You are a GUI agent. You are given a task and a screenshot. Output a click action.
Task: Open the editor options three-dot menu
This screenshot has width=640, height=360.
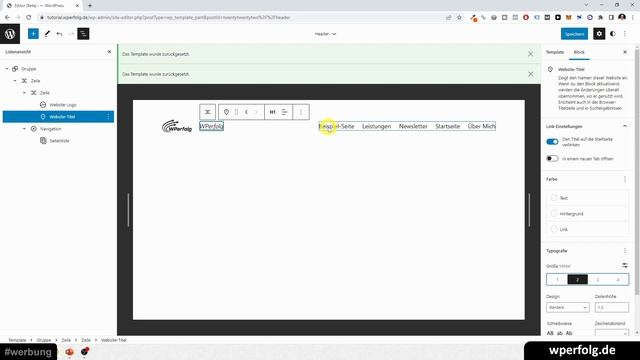coord(625,34)
